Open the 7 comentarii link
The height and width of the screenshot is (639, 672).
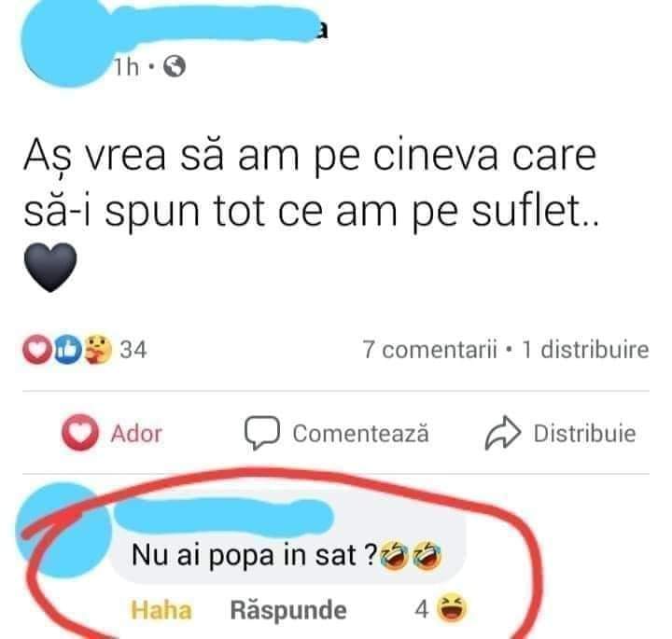click(430, 350)
